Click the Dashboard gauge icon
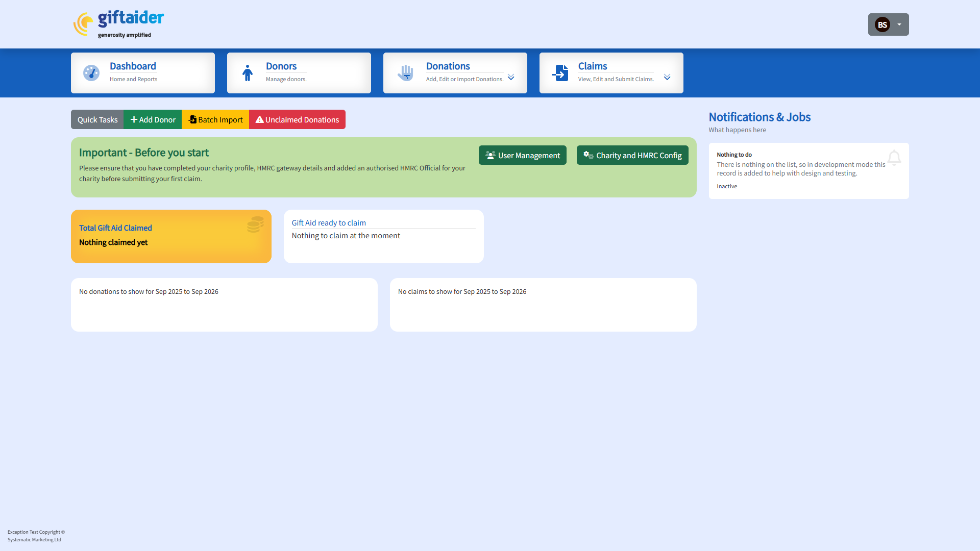The width and height of the screenshot is (980, 551). pyautogui.click(x=91, y=73)
